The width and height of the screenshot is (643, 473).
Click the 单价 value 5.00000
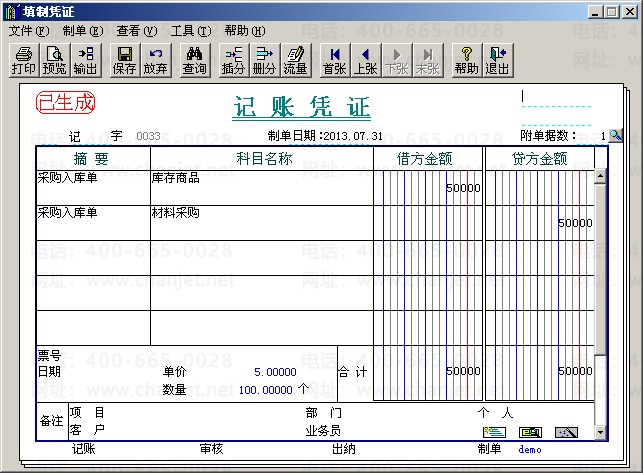point(275,372)
